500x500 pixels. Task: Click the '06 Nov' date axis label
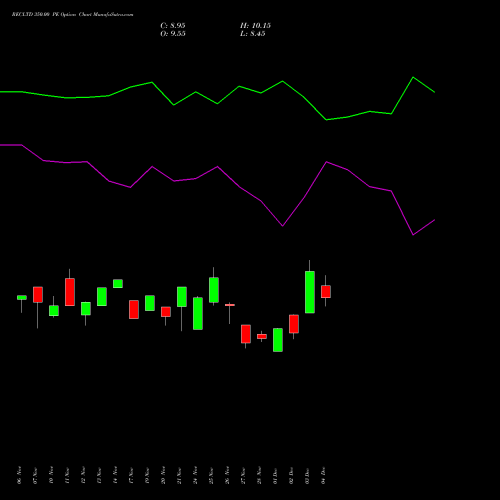pos(19,475)
